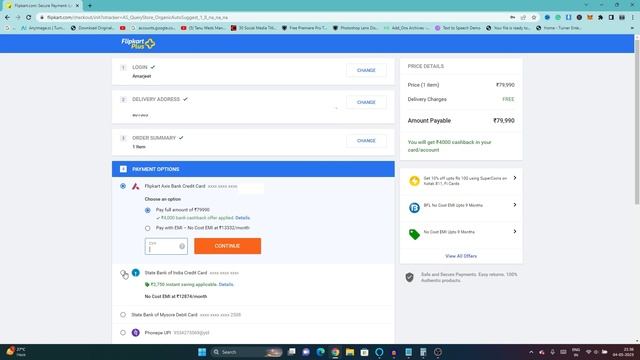This screenshot has height=360, width=640.
Task: Open the Text to Speech Demo bookmark
Action: tap(458, 28)
